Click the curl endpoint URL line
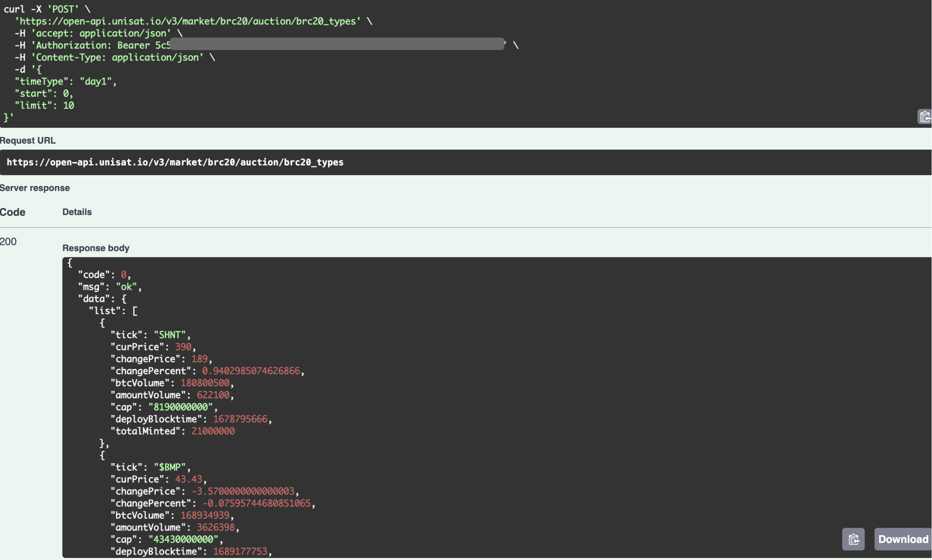Image resolution: width=932 pixels, height=560 pixels. (188, 21)
